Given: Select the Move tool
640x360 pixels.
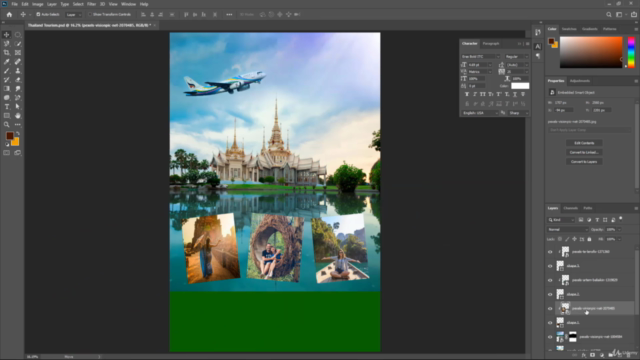Looking at the screenshot, I should pyautogui.click(x=7, y=35).
